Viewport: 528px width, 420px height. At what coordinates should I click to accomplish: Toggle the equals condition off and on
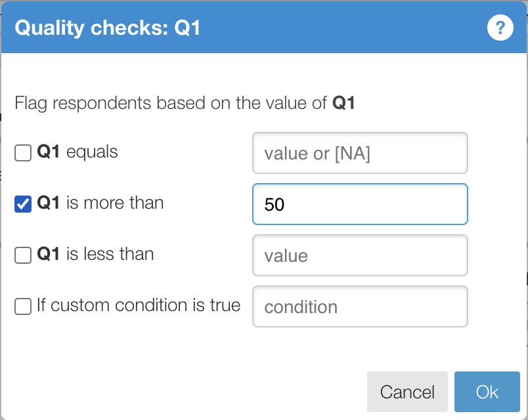(22, 152)
